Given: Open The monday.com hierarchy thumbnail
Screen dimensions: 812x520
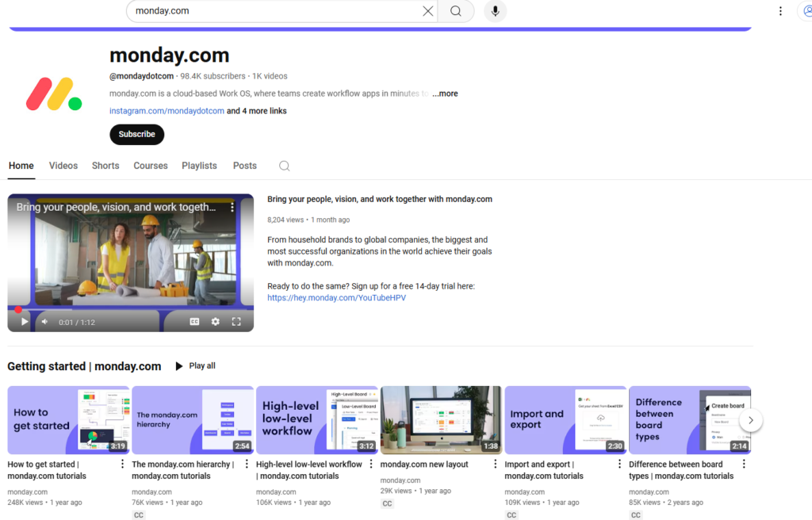Looking at the screenshot, I should click(x=193, y=420).
